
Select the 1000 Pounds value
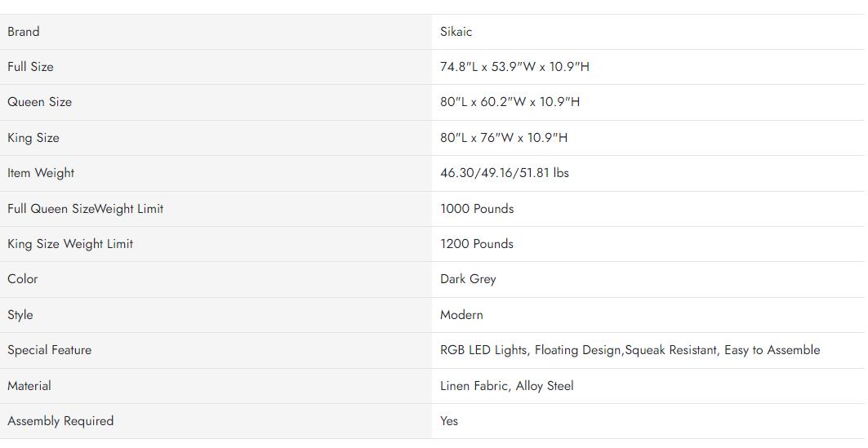(x=477, y=209)
